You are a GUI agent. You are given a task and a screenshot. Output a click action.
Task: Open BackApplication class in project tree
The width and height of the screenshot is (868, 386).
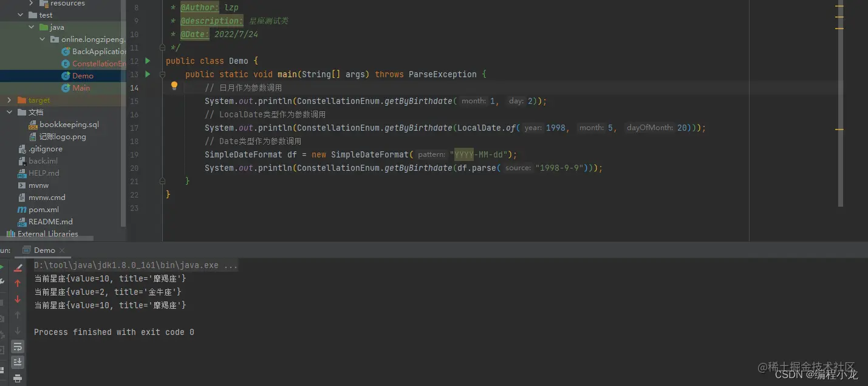(x=94, y=52)
